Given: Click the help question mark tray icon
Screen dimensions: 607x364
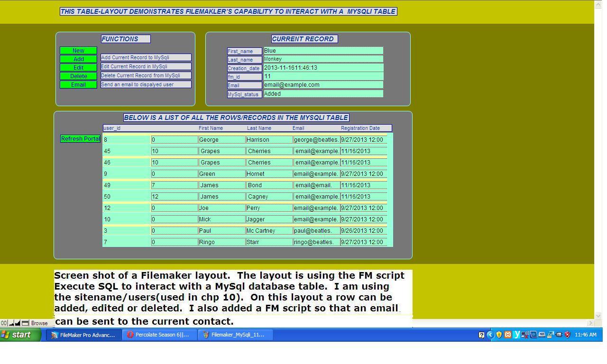Looking at the screenshot, I should (481, 335).
